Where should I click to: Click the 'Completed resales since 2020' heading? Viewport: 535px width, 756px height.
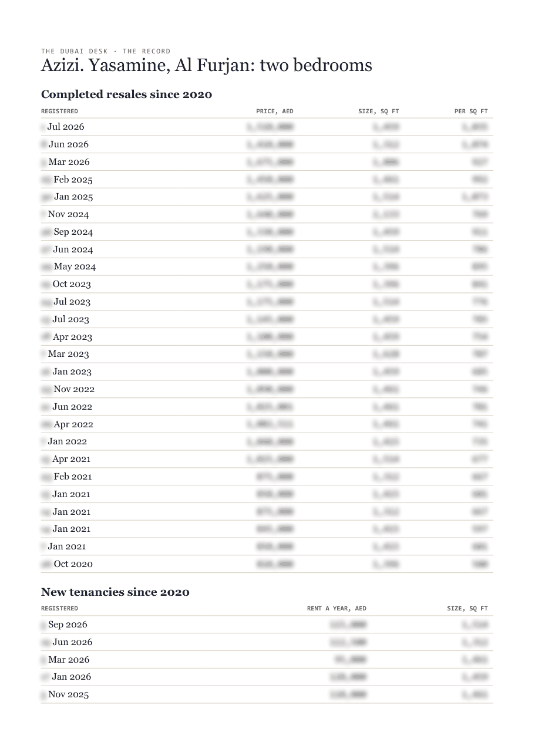coord(126,94)
